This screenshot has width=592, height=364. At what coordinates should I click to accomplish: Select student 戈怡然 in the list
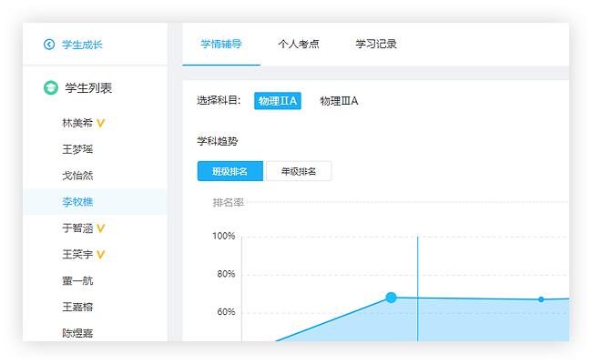(x=77, y=176)
